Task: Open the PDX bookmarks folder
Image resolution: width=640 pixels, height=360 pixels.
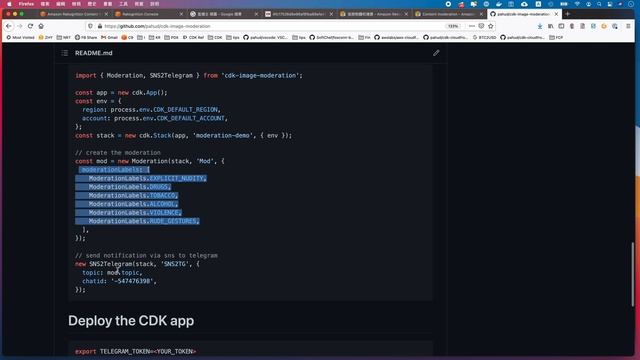Action: (x=172, y=37)
